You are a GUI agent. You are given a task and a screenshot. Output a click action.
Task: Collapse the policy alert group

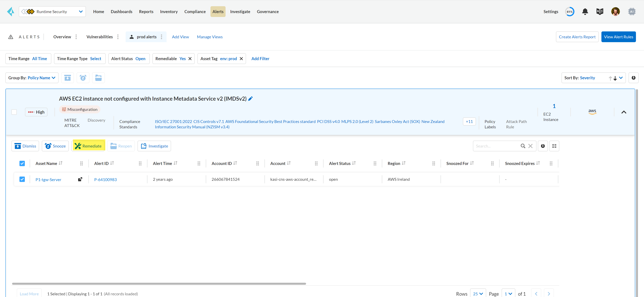tap(624, 112)
